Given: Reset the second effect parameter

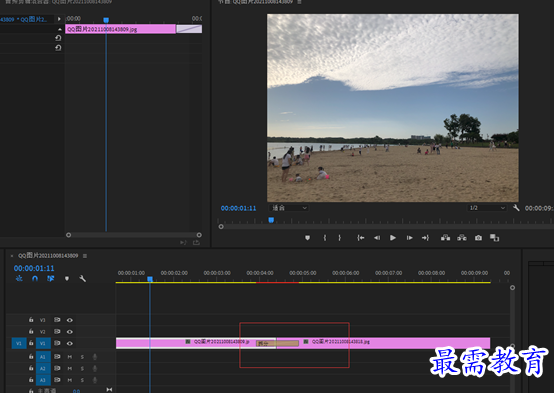Looking at the screenshot, I should 58,48.
